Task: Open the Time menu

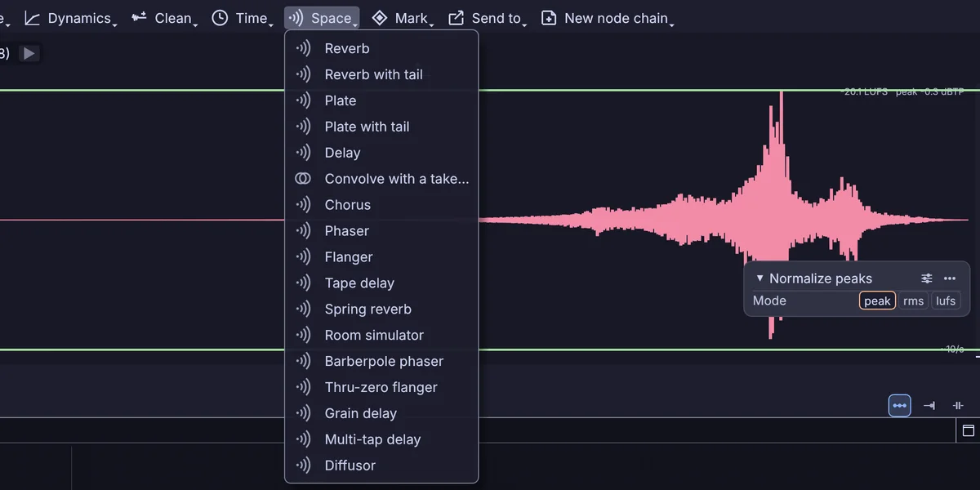Action: [242, 18]
